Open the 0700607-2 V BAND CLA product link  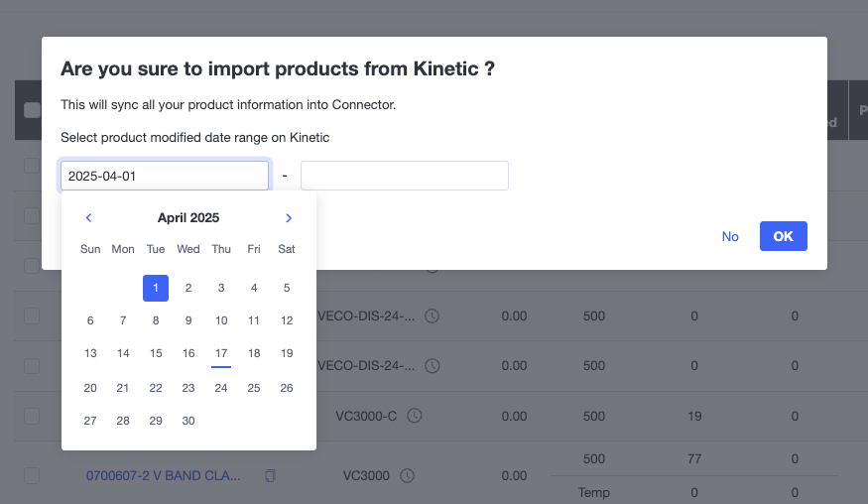point(164,476)
